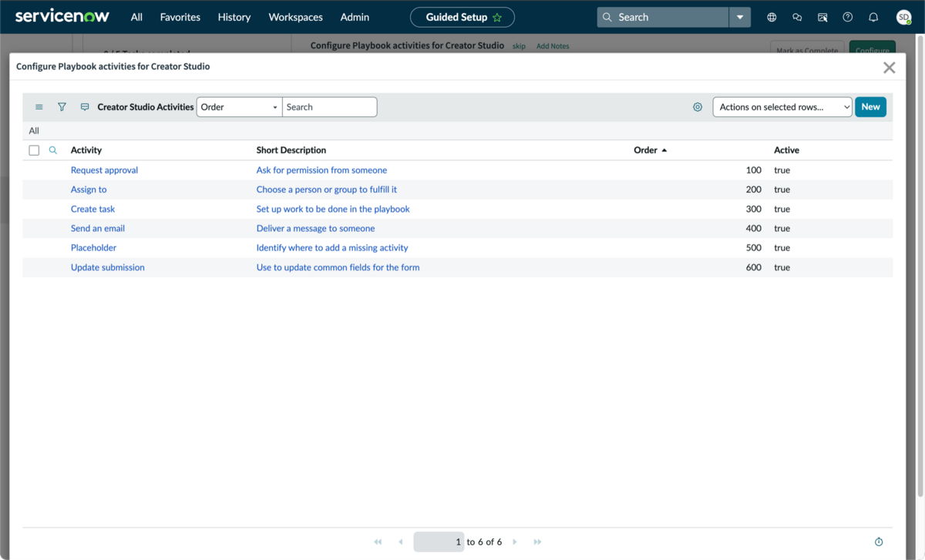Click 'Set up work to be done in the playbook'
The image size is (925, 560).
click(333, 209)
